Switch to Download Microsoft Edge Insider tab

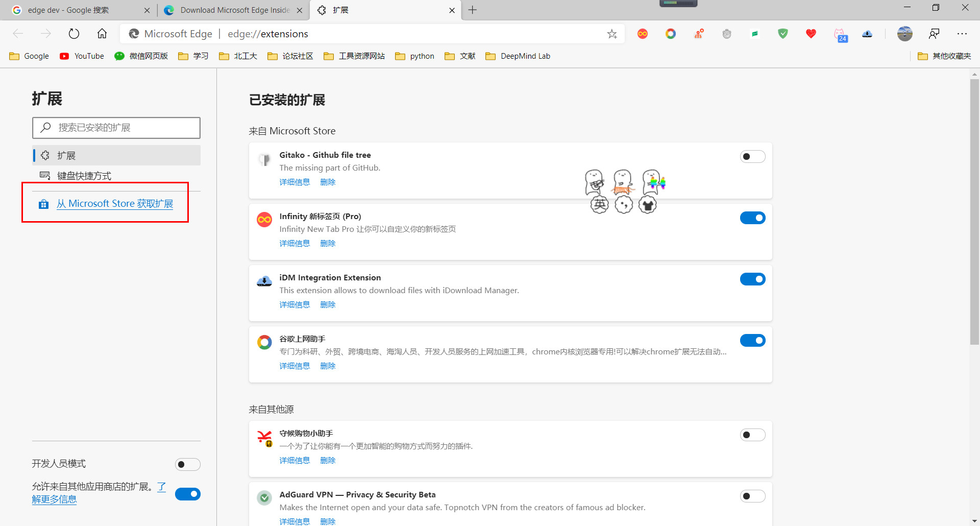[x=234, y=10]
